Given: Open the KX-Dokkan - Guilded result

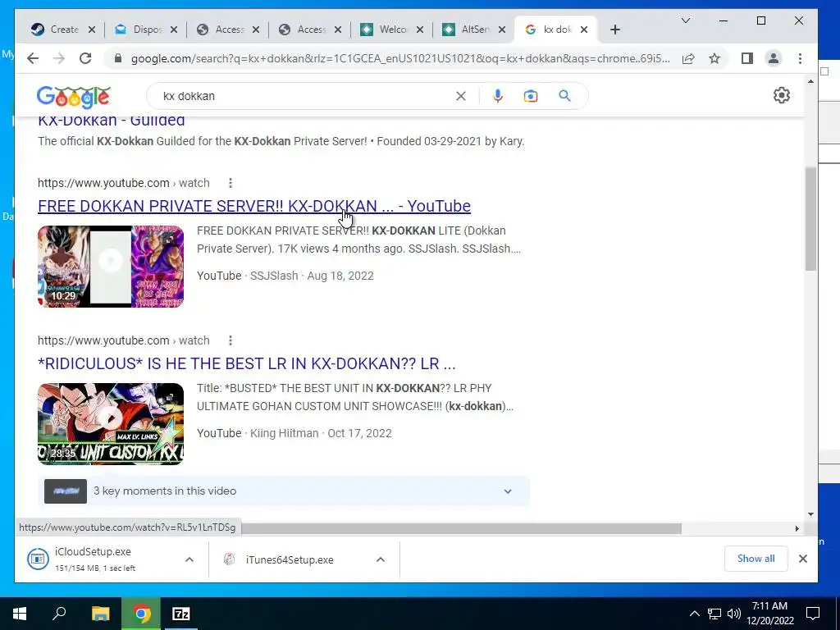Looking at the screenshot, I should pyautogui.click(x=112, y=121).
